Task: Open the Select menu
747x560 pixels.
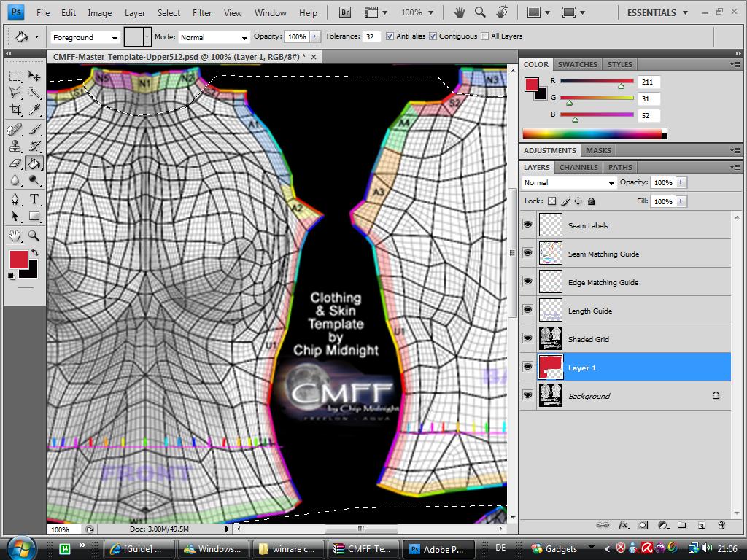Action: click(x=169, y=13)
